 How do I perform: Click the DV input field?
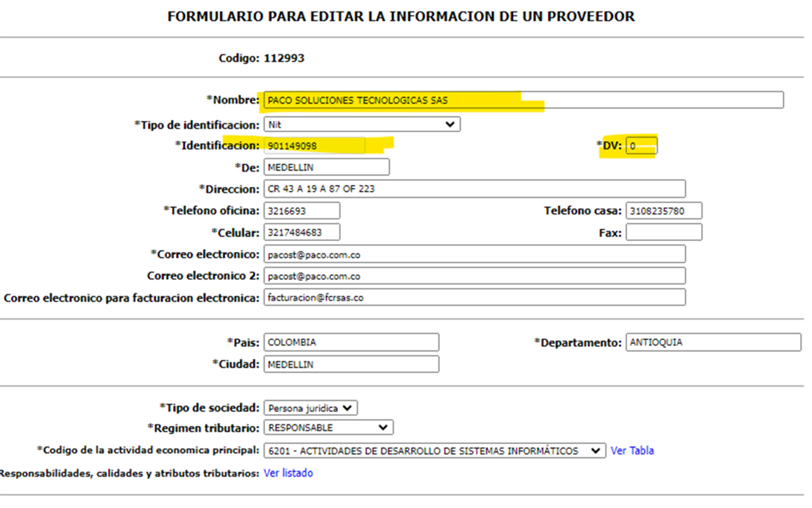coord(641,145)
